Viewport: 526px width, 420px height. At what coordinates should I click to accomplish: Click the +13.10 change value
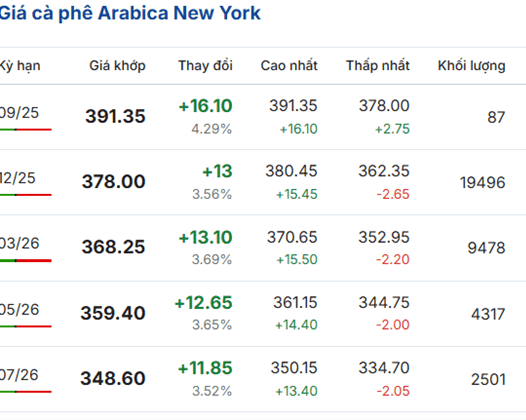click(205, 237)
